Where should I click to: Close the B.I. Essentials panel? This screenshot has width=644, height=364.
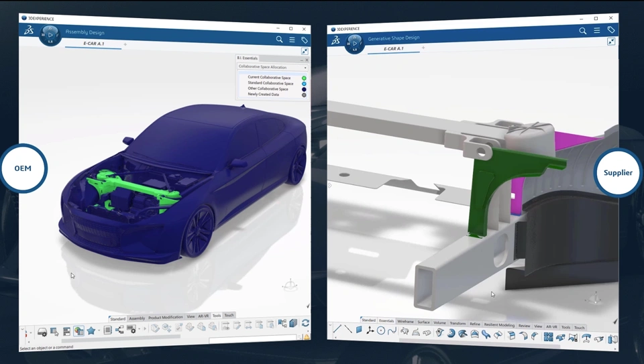[x=307, y=60]
